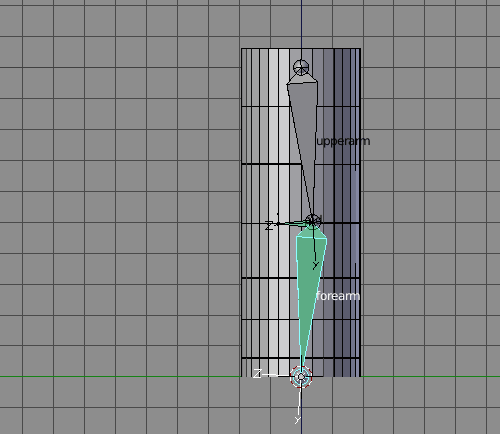This screenshot has height=434, width=500.
Task: Click the white Y axis label below cylinder
Action: (298, 420)
